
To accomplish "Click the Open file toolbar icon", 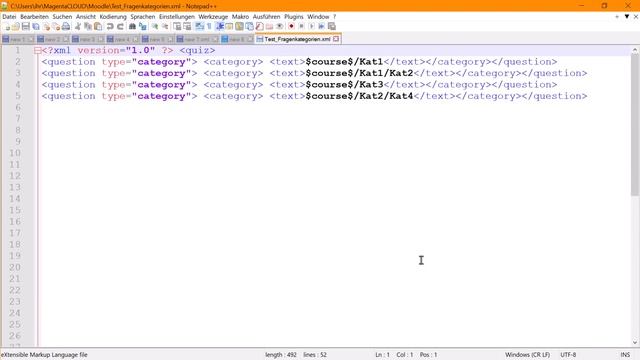I will pos(16,27).
